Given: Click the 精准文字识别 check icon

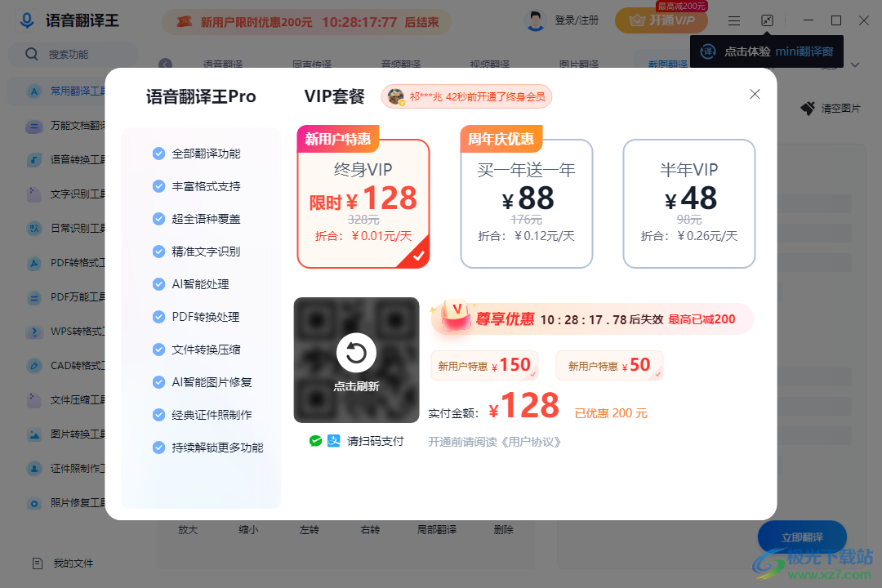Looking at the screenshot, I should coord(158,252).
